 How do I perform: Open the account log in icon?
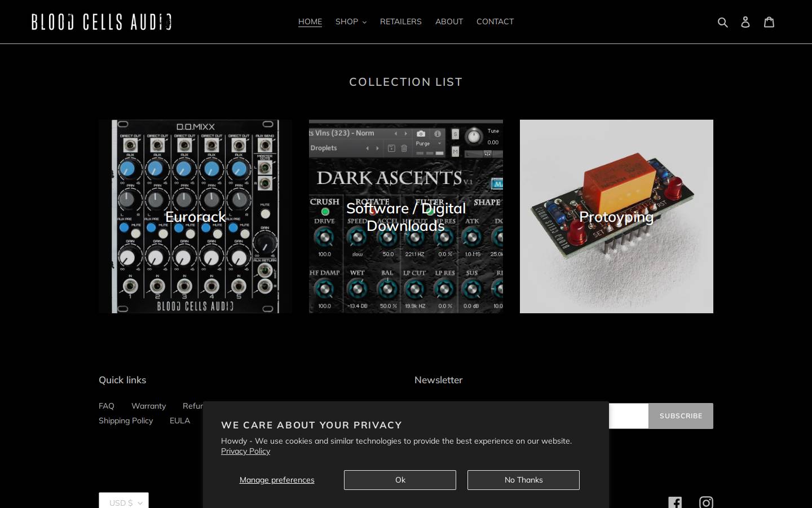(x=745, y=22)
